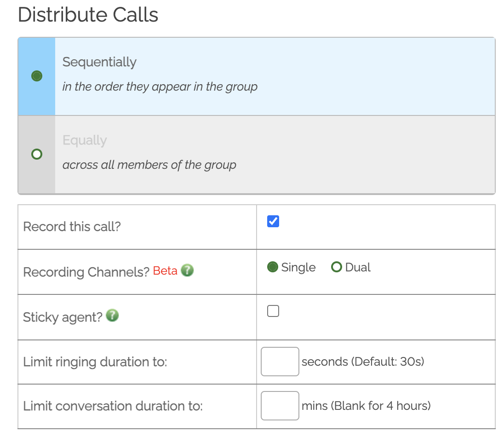
Task: Open the Recording Channels help icon
Action: click(187, 271)
